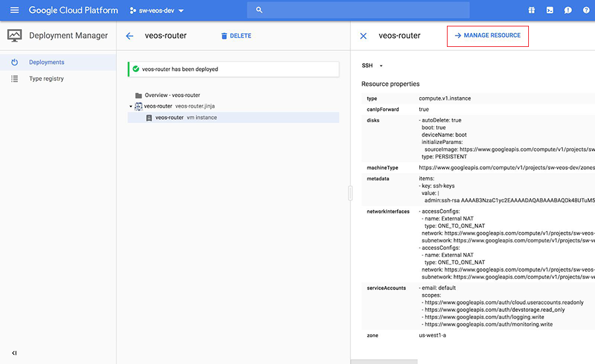Screen dimensions: 595x364
Task: Select Overview - veos-router tree item
Action: coord(173,95)
